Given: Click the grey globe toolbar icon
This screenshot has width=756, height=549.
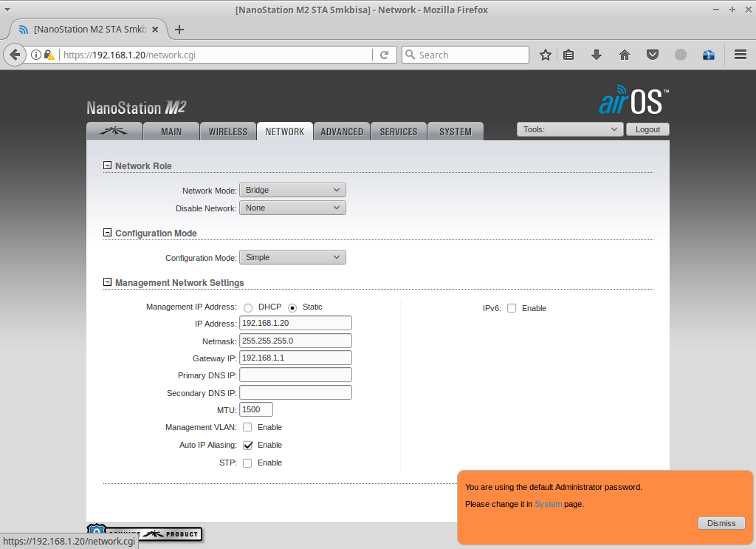Looking at the screenshot, I should [680, 55].
